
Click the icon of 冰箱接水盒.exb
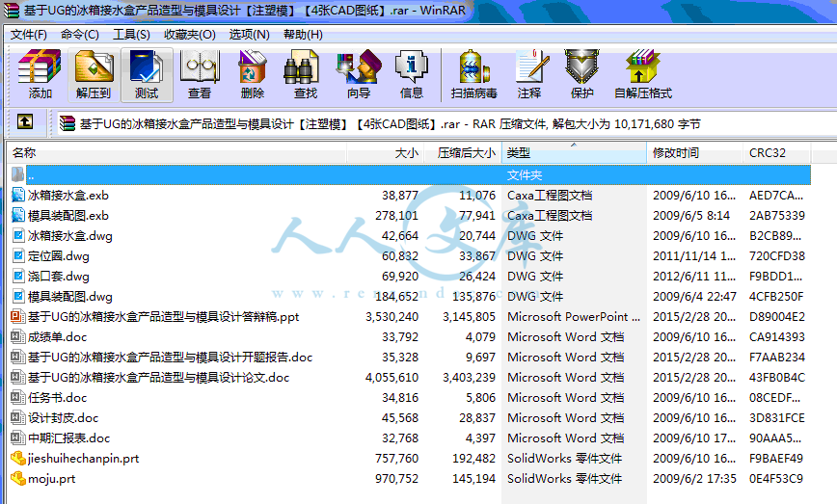click(18, 196)
